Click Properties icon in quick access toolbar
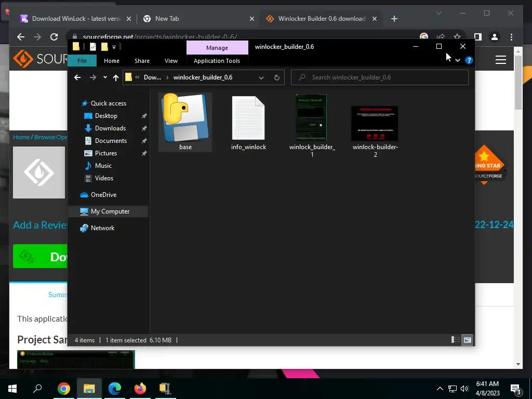This screenshot has width=532, height=399. pos(92,47)
